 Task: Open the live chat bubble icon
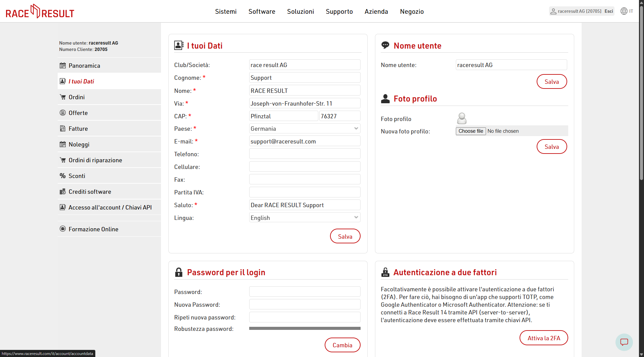[624, 342]
